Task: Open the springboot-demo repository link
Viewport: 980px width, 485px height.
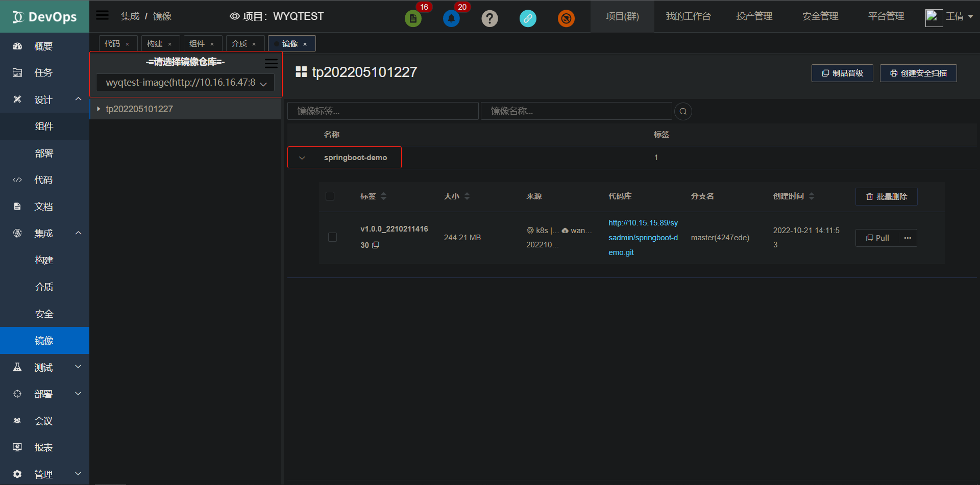Action: (x=643, y=237)
